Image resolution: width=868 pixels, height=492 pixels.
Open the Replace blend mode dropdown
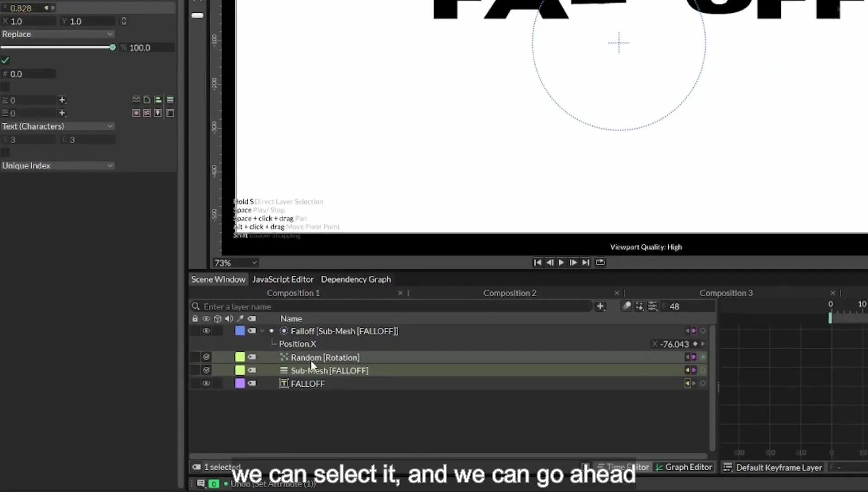click(57, 34)
